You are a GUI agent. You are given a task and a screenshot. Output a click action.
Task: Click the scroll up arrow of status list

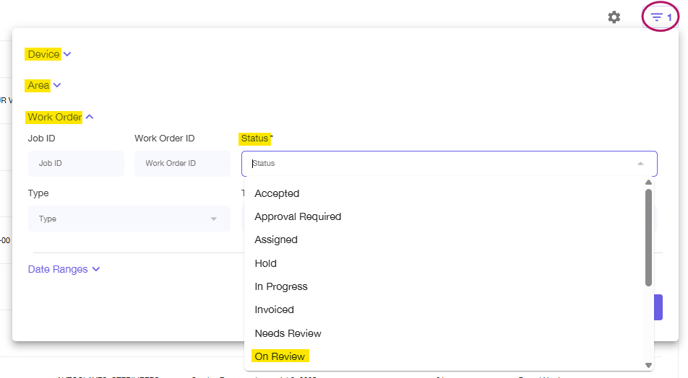pos(649,182)
